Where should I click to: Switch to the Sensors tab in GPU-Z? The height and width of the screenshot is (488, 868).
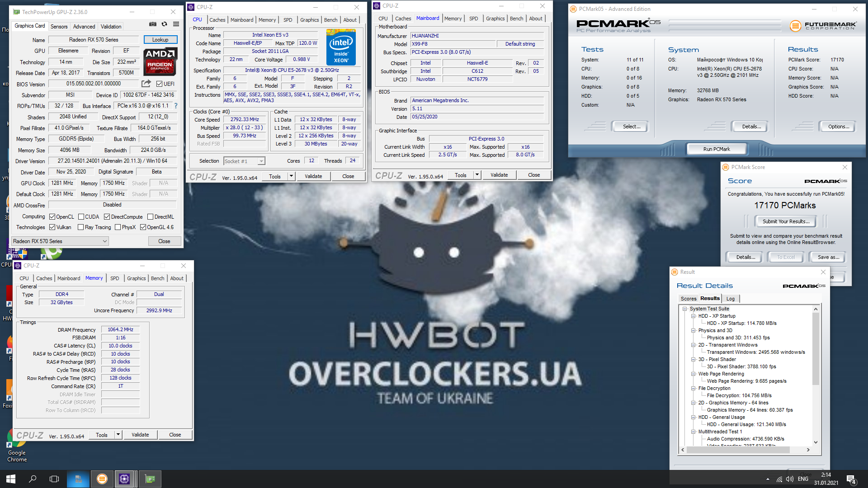tap(59, 27)
